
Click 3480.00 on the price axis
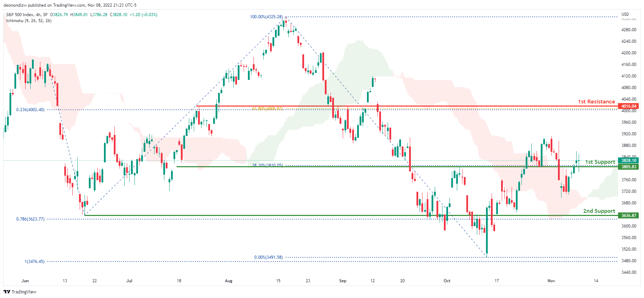(x=629, y=261)
